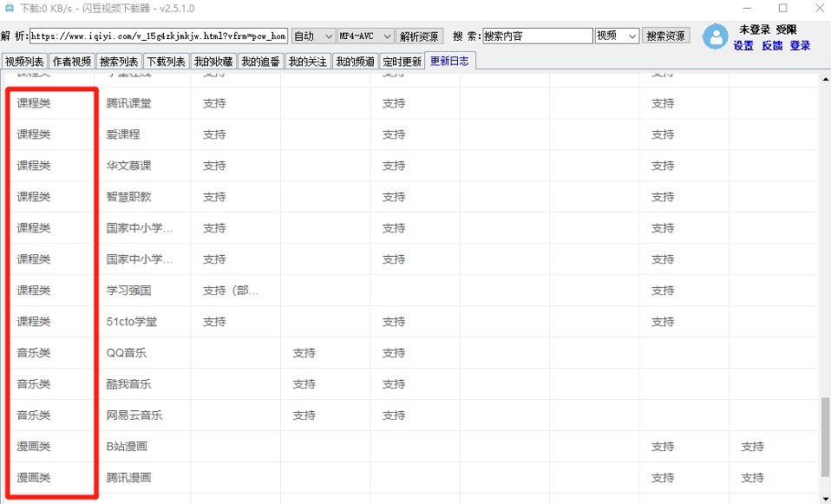
Task: Open the 我的收藏 tab
Action: click(213, 62)
